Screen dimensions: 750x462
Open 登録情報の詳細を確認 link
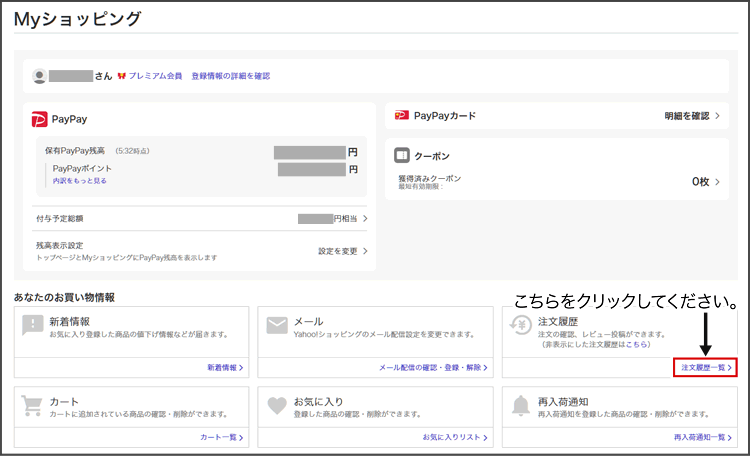(231, 76)
